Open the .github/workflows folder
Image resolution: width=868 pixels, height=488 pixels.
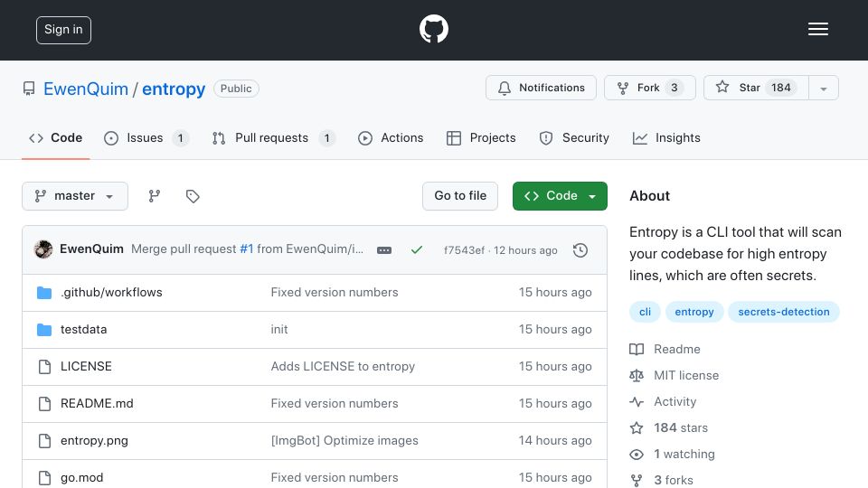(x=111, y=292)
